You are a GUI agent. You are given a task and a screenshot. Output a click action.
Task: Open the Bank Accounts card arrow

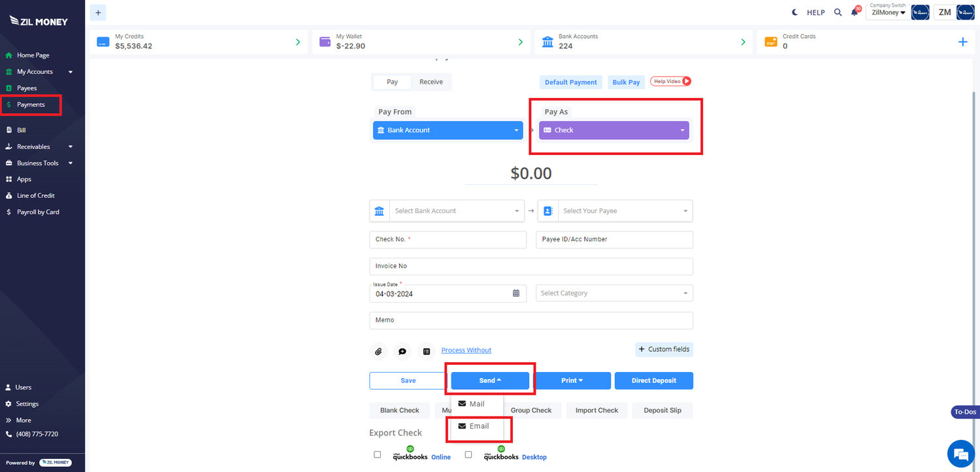coord(743,42)
